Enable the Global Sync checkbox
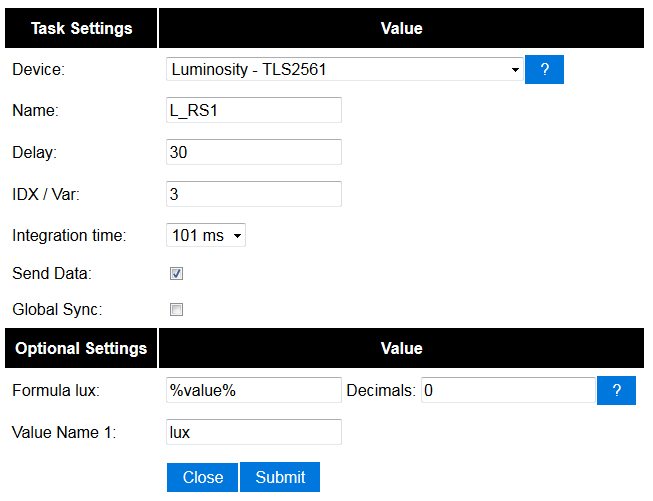Screen dimensions: 653x501 tap(176, 309)
